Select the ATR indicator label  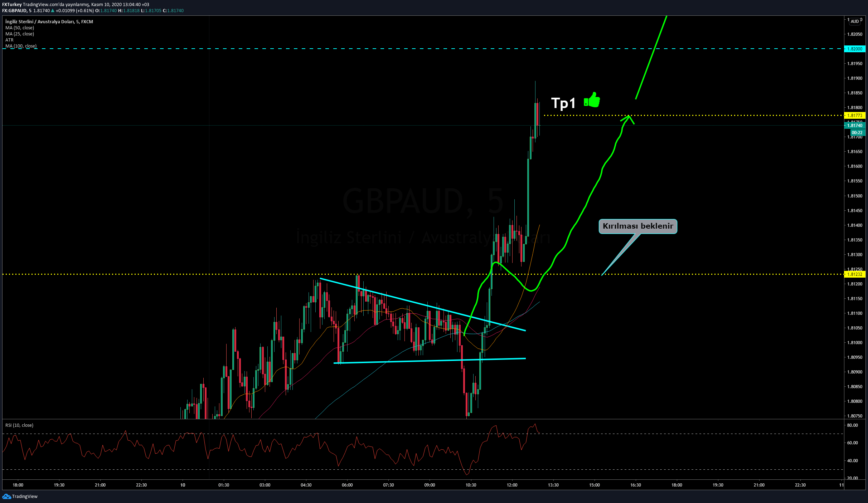(9, 40)
